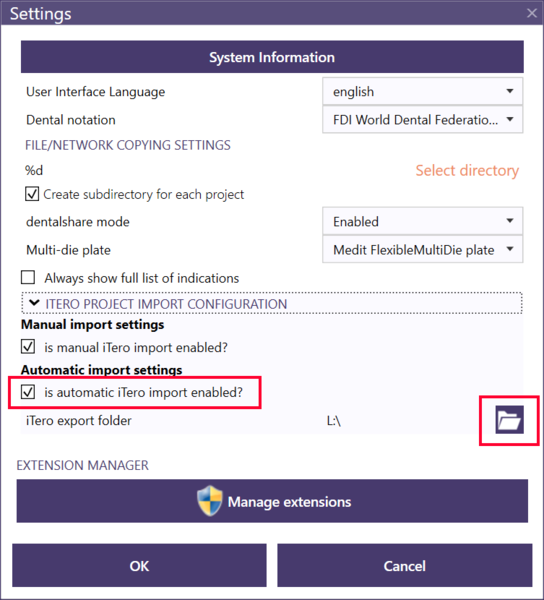This screenshot has width=544, height=600.
Task: Uncheck manual iTero import enabled
Action: coord(28,347)
